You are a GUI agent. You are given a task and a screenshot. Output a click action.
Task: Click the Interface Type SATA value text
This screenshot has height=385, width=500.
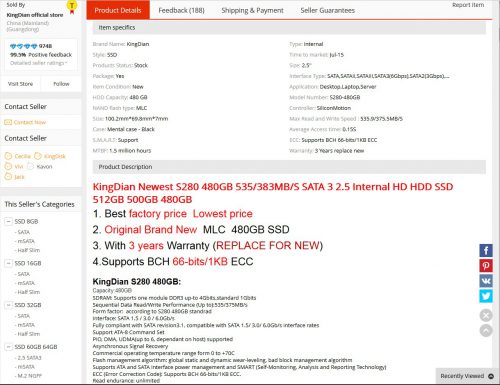click(x=388, y=76)
